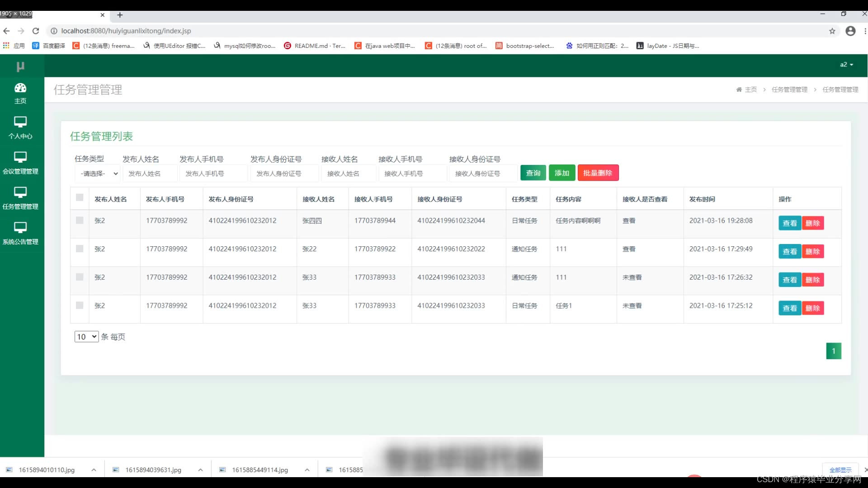Open layDate JS日期 bookmark
This screenshot has height=488, width=868.
(x=668, y=46)
